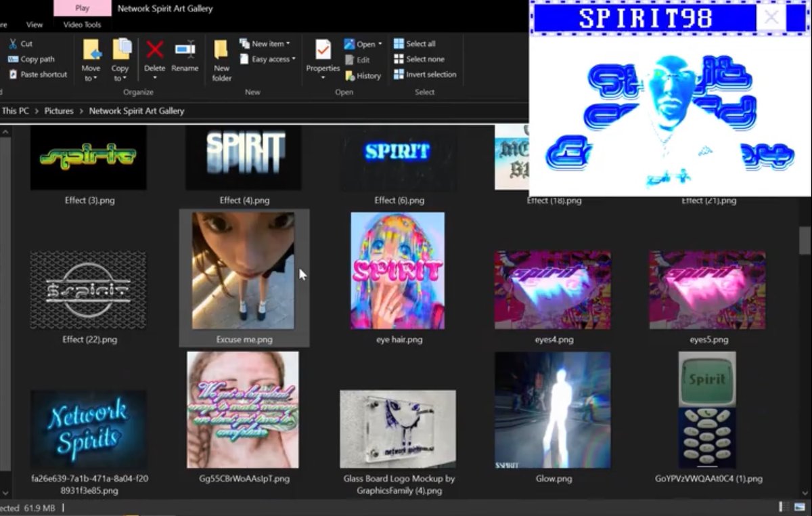Click Network Spirit Art Gallery in the address bar
The width and height of the screenshot is (812, 516).
(137, 111)
